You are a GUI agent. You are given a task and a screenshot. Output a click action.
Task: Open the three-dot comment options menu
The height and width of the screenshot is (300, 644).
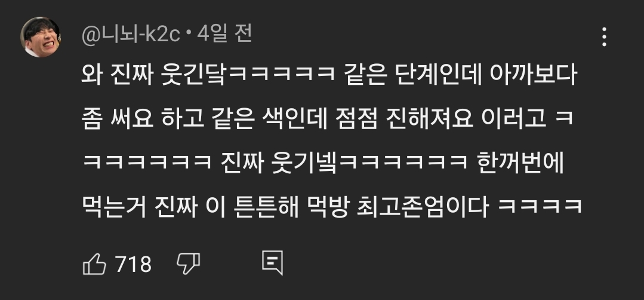click(x=604, y=37)
